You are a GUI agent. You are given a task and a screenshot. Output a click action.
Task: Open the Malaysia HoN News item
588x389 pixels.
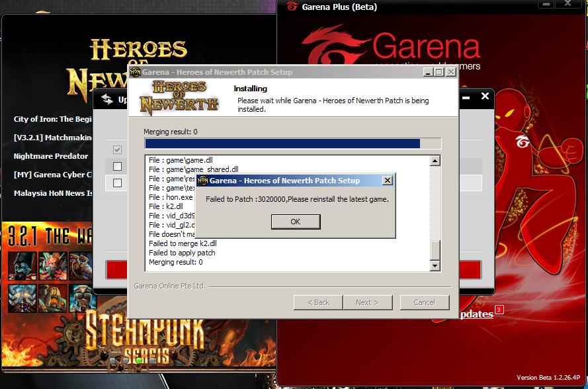[53, 193]
